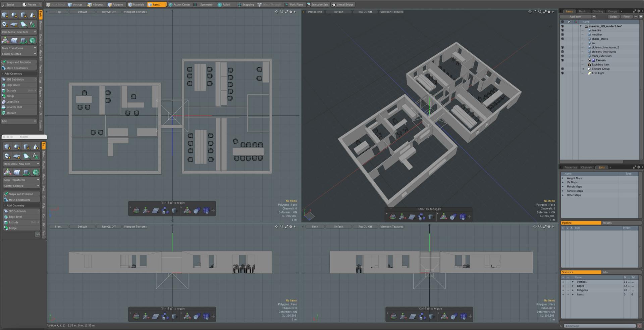Hide the Camera item with its eye icon
Viewport: 644px width, 330px height.
[x=562, y=60]
